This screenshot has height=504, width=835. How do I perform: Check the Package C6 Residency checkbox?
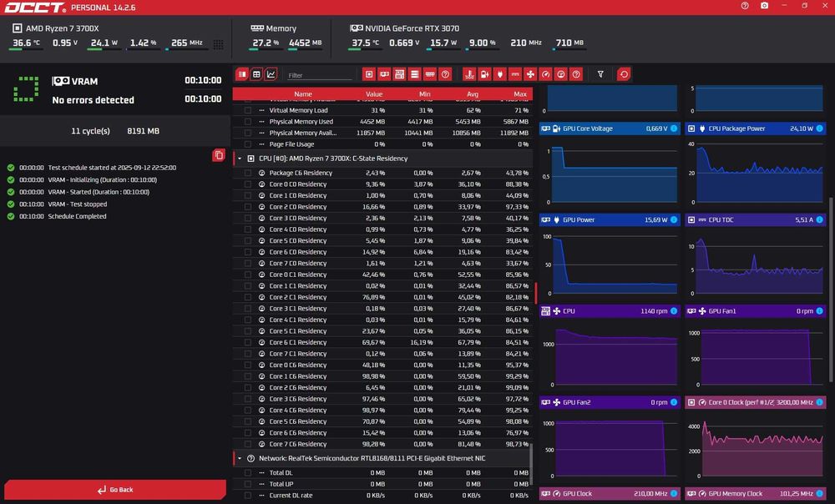point(248,173)
